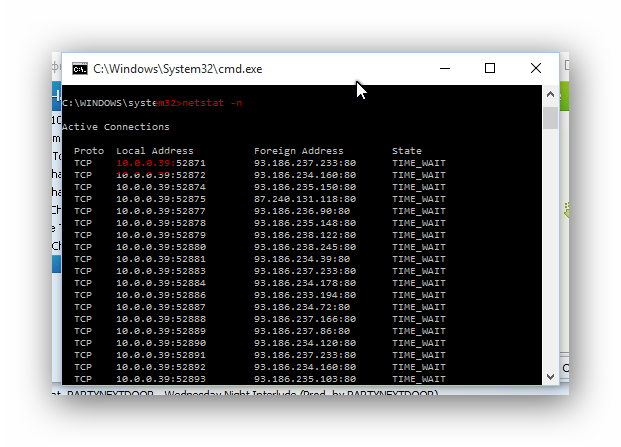This screenshot has height=447, width=621.
Task: Click foreign address 87.240.131.118:80
Action: pos(305,199)
